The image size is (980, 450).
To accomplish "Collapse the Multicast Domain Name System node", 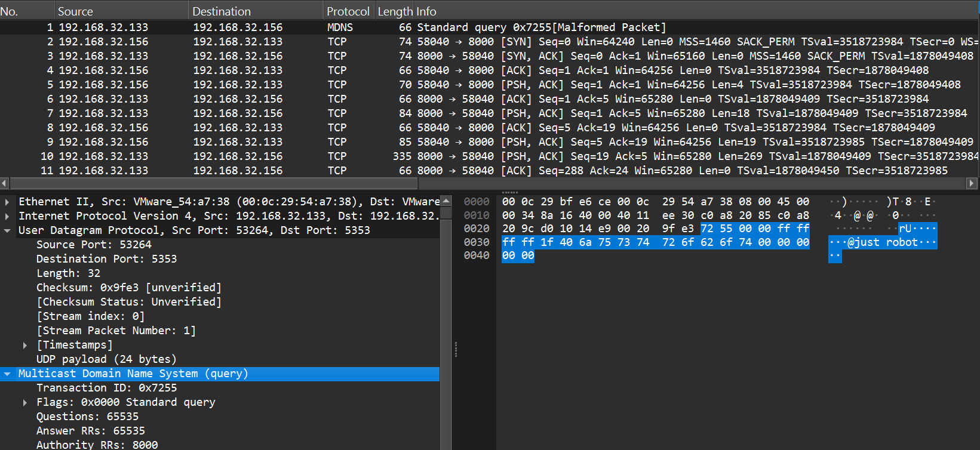I will point(7,374).
